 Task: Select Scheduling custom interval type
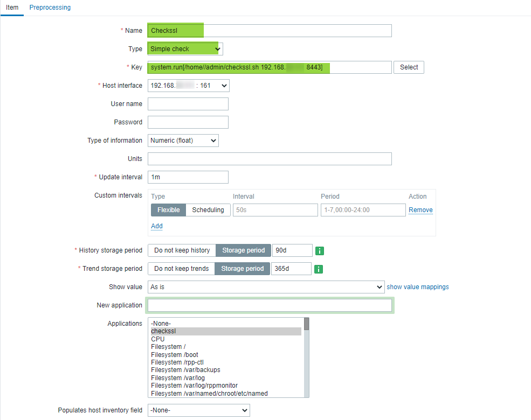click(208, 210)
